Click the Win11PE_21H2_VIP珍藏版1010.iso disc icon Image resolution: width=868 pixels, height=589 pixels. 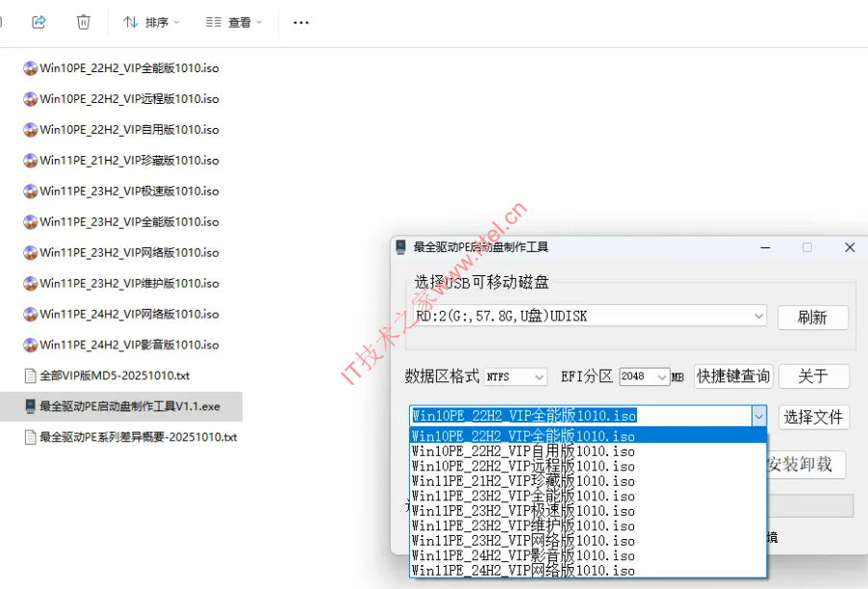click(x=30, y=161)
